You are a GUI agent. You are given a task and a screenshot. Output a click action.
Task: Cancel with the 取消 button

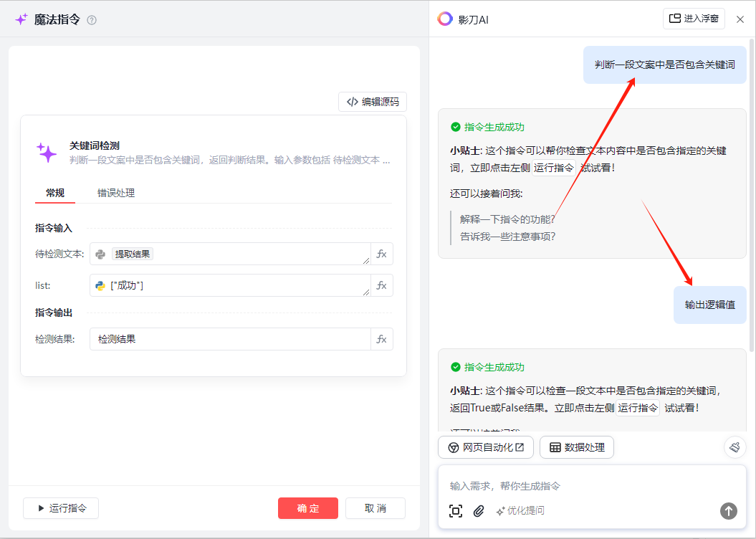(x=375, y=508)
